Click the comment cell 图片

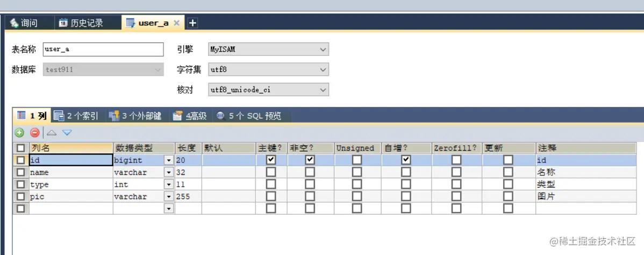[x=586, y=196]
